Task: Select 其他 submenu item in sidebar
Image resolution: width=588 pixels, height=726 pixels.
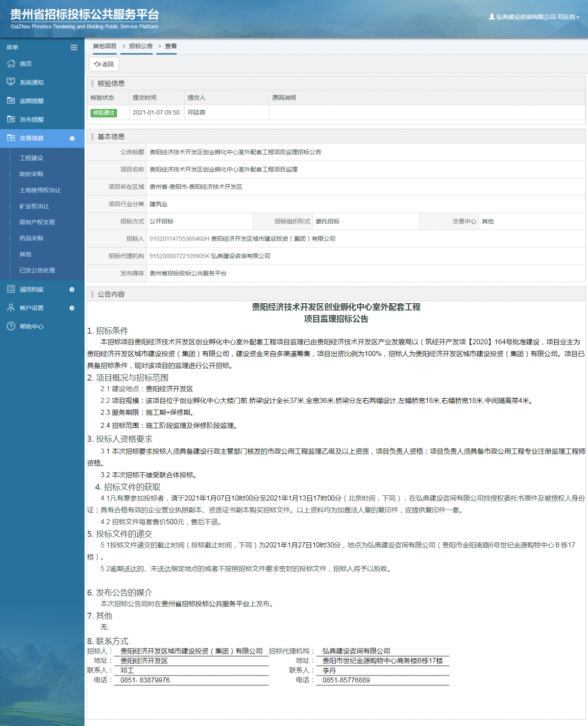Action: (x=25, y=254)
